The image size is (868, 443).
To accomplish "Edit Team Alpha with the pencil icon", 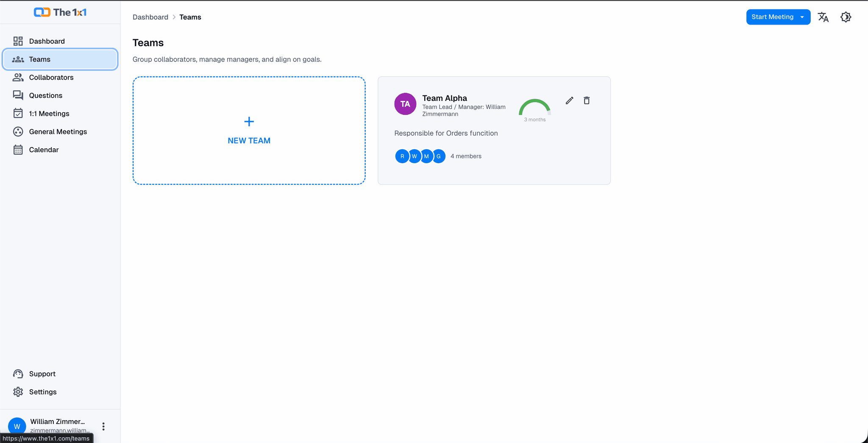I will [569, 100].
